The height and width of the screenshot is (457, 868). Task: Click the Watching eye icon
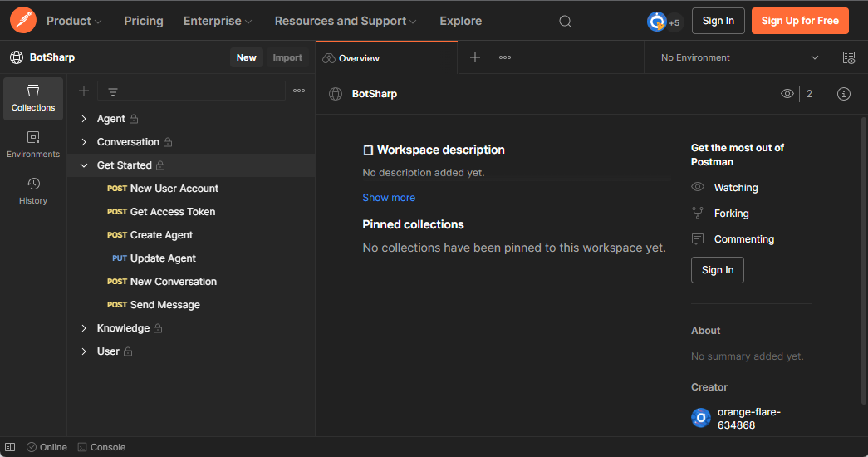(x=698, y=187)
